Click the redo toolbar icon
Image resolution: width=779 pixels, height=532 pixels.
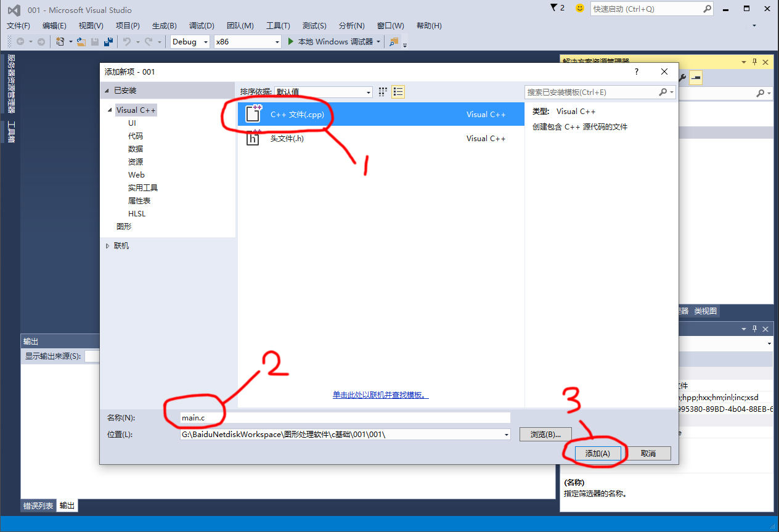pyautogui.click(x=149, y=41)
